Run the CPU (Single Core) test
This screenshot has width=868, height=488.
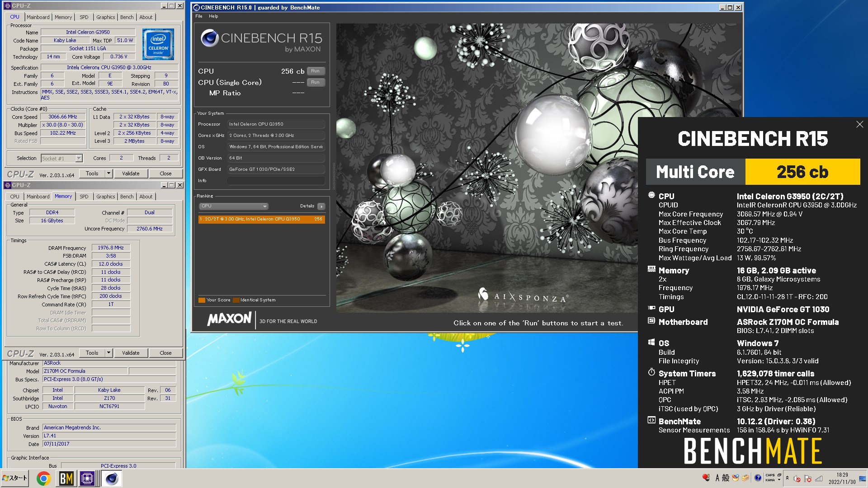[x=316, y=82]
